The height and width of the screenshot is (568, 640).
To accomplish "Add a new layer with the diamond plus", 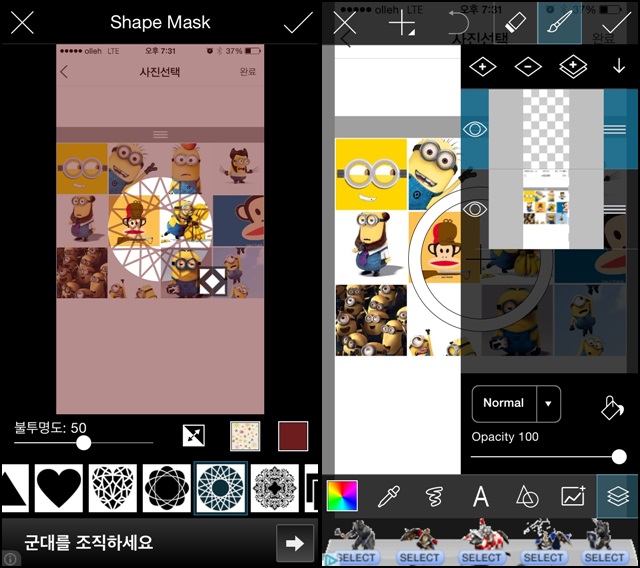I will 482,67.
